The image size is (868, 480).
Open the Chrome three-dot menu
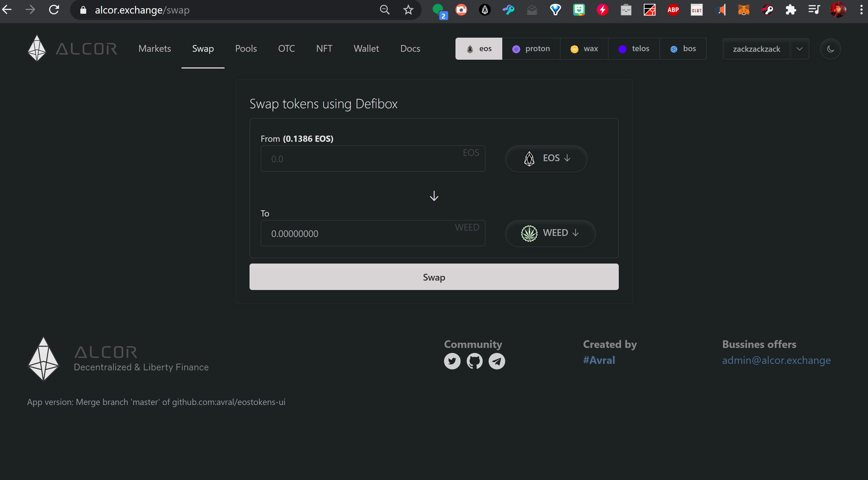861,10
